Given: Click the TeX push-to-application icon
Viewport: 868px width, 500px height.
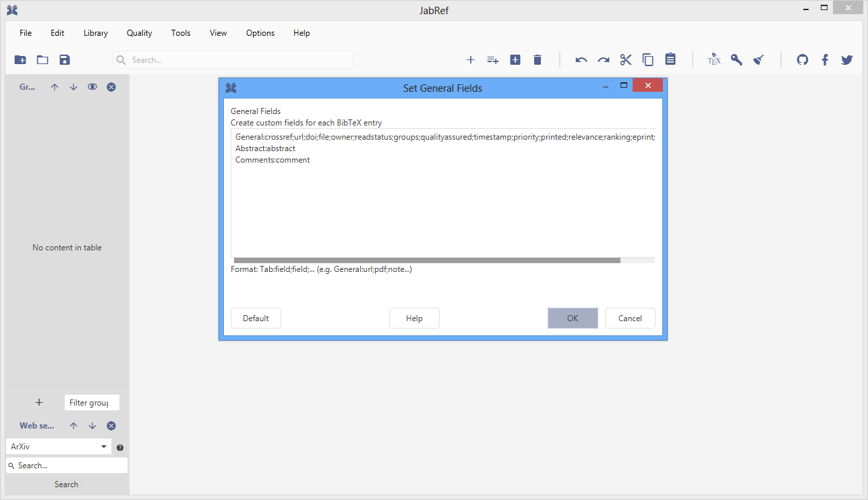Looking at the screenshot, I should pos(714,59).
